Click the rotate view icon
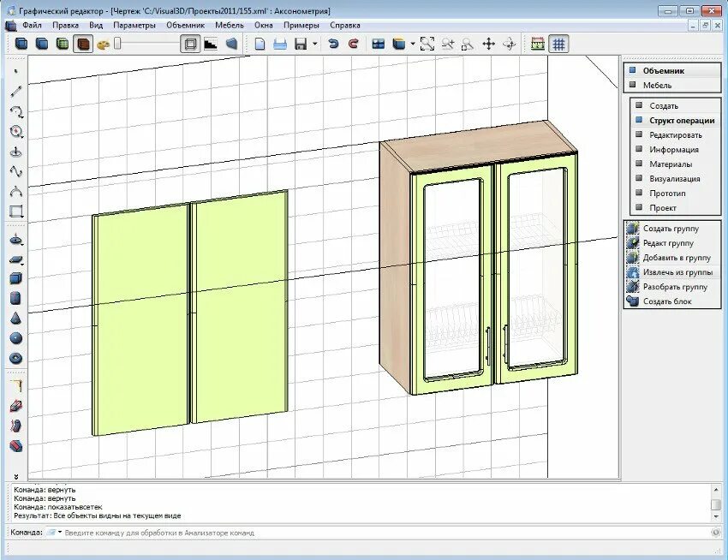This screenshot has width=728, height=560. point(510,45)
